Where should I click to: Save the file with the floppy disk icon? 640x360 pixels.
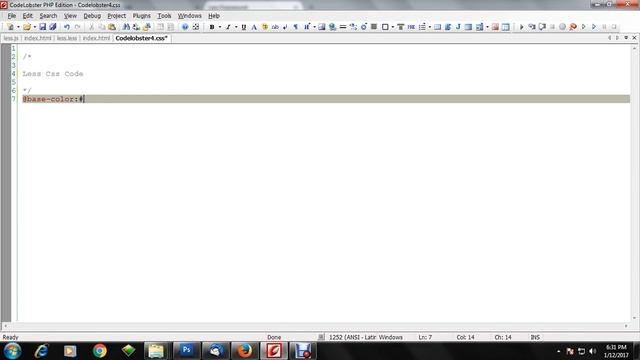coord(42,27)
